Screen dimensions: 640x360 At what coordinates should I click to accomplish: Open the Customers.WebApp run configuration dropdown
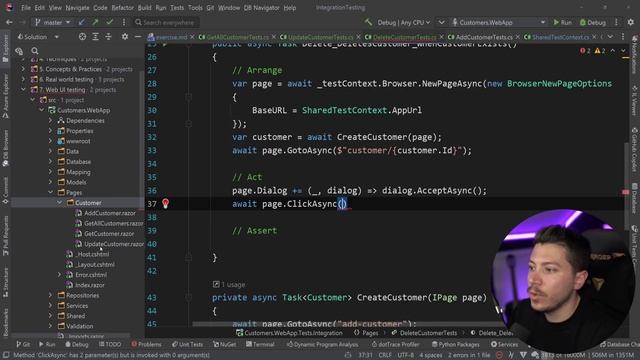[x=498, y=22]
